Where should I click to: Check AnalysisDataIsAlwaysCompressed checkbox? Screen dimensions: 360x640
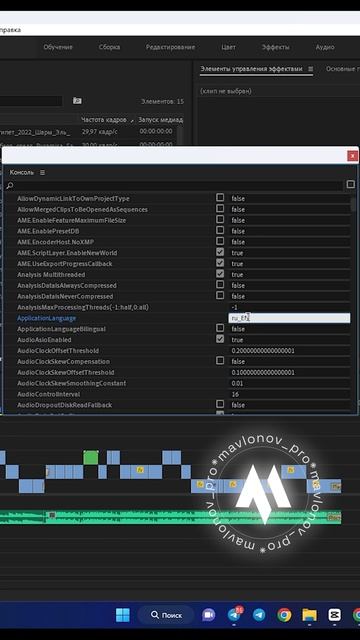[220, 284]
